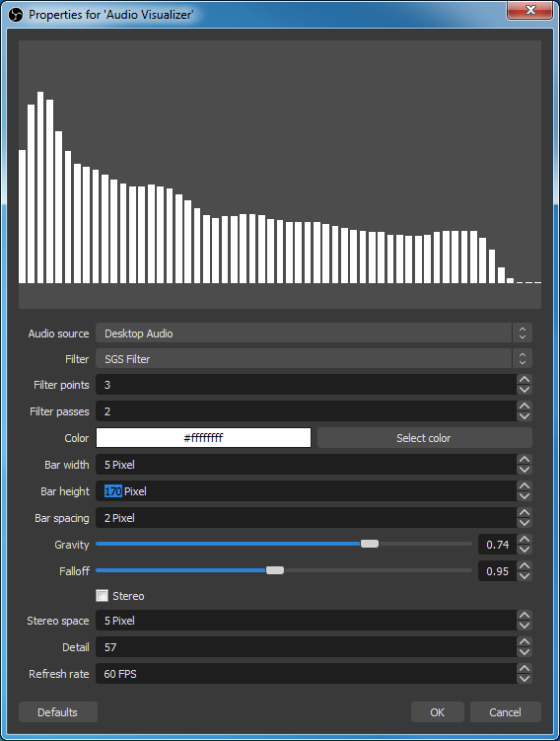
Task: Click the Falloff slider handle
Action: (275, 570)
